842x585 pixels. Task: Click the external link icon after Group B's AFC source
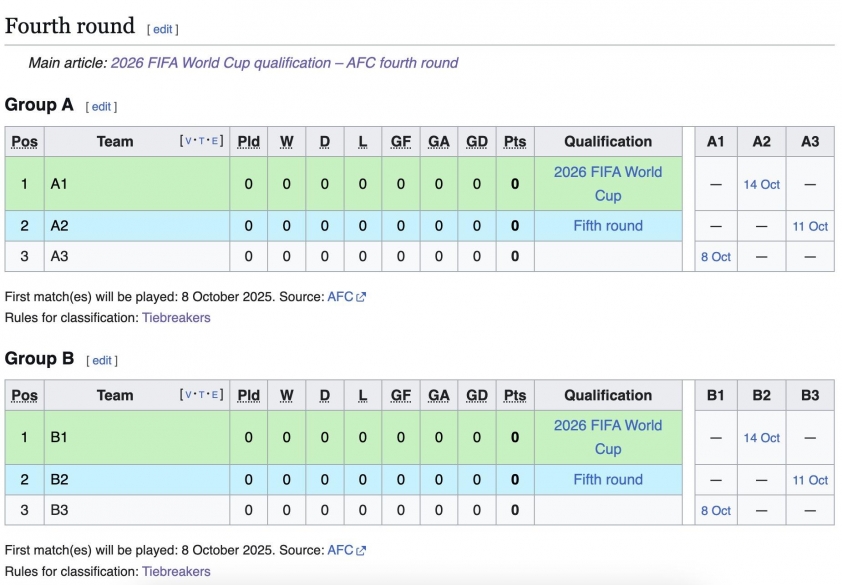click(361, 551)
